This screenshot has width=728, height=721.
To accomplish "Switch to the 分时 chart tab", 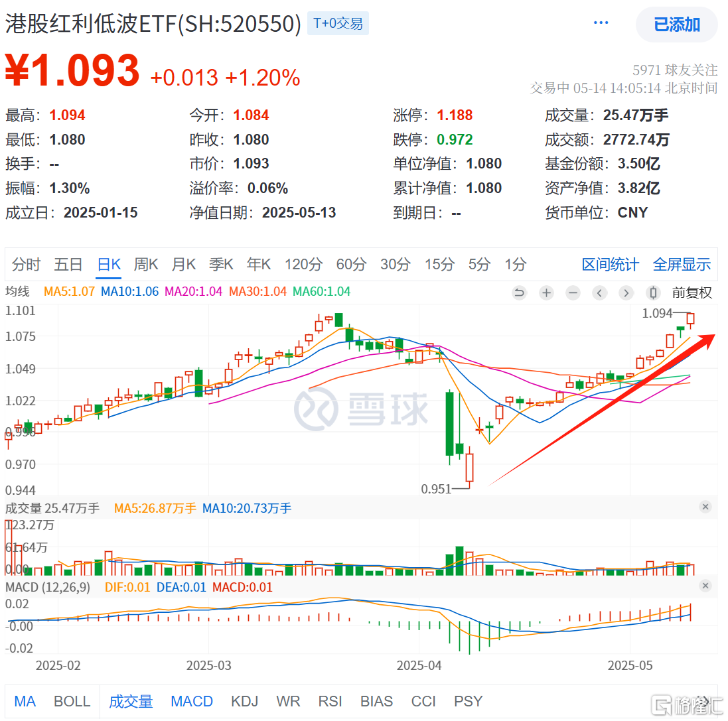I will (x=26, y=265).
